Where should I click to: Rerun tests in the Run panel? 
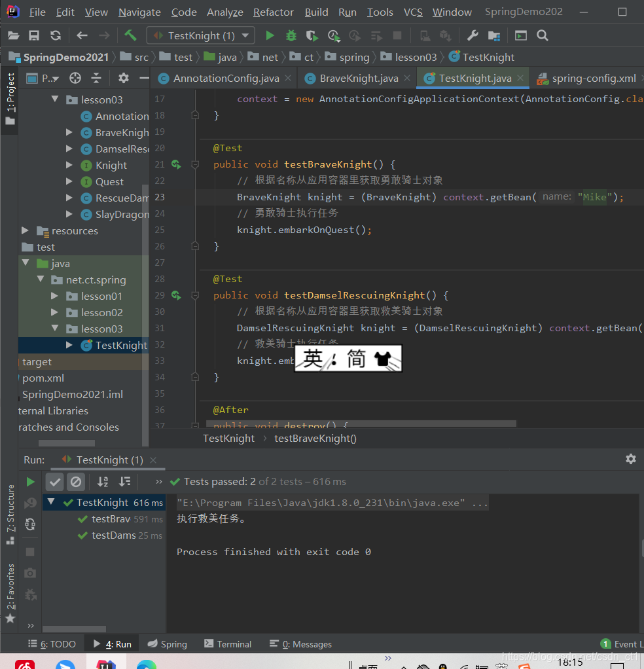(30, 482)
